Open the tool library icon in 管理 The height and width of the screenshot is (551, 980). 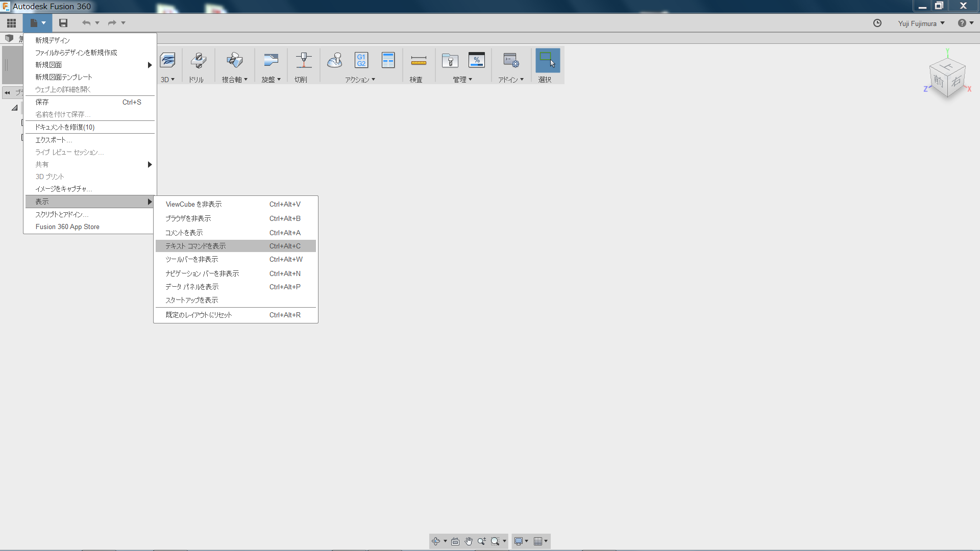450,61
